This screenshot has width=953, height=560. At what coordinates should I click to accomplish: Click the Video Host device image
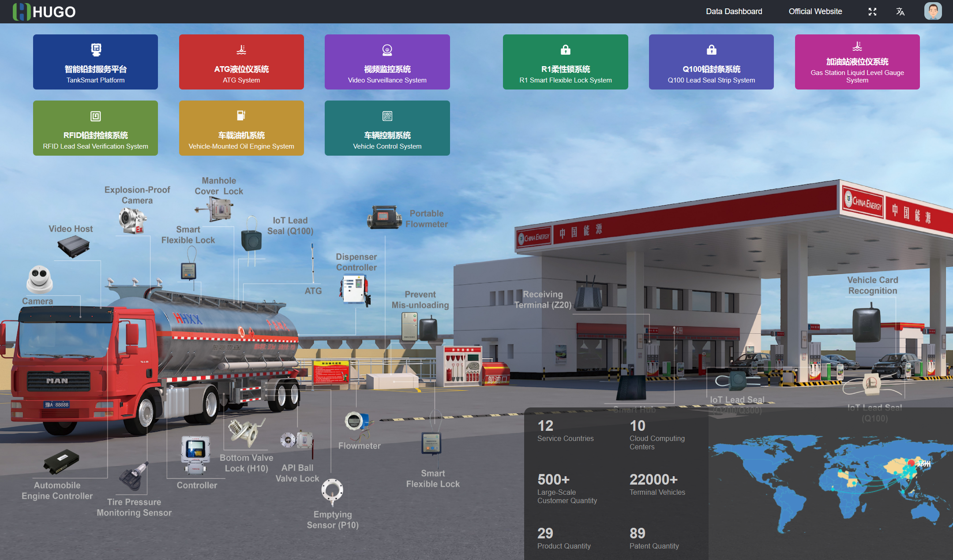(74, 246)
